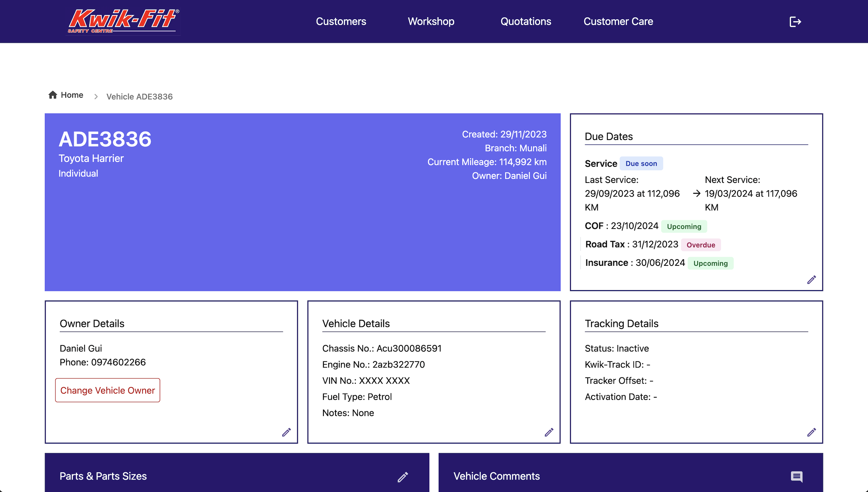Image resolution: width=868 pixels, height=492 pixels.
Task: Select the Quotations navigation tab
Action: [x=526, y=21]
